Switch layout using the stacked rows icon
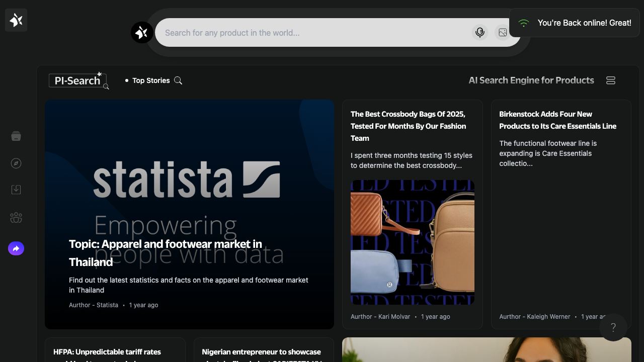The height and width of the screenshot is (362, 644). pyautogui.click(x=611, y=80)
